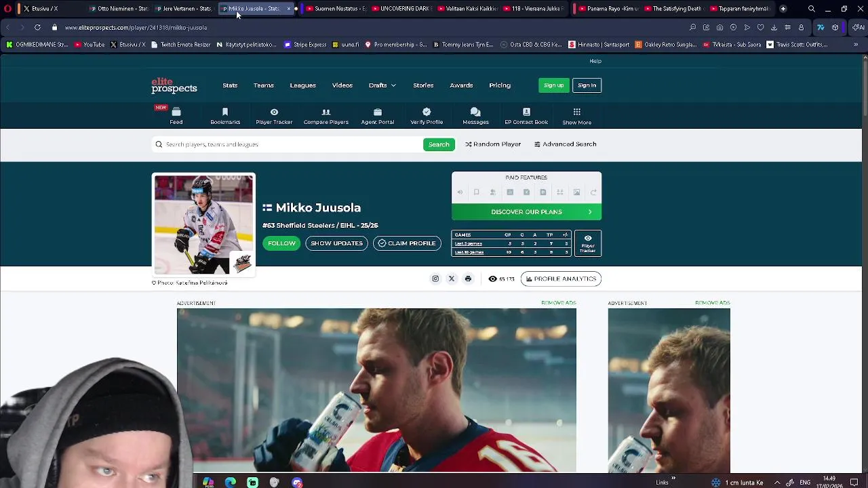Click the Show More grid icon

[x=576, y=112]
